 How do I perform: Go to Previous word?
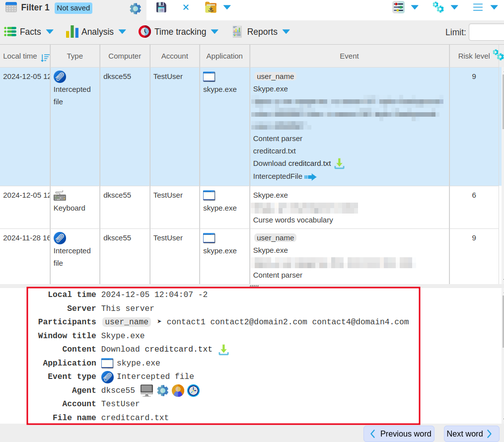pyautogui.click(x=399, y=434)
